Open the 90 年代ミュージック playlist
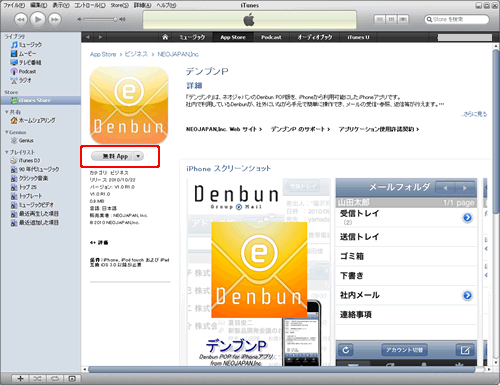The height and width of the screenshot is (385, 500). pyautogui.click(x=35, y=169)
